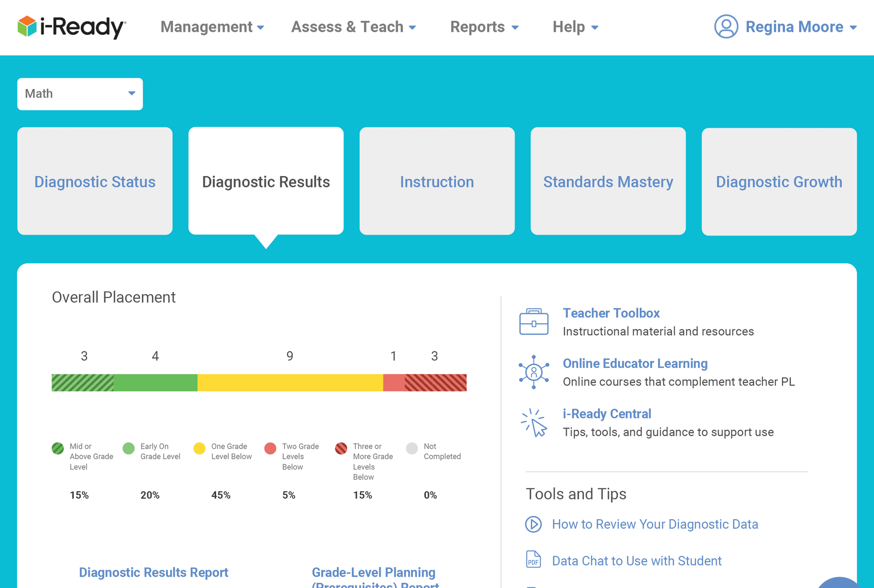
Task: Click the Mid or Above Grade Level legend dot
Action: (58, 448)
